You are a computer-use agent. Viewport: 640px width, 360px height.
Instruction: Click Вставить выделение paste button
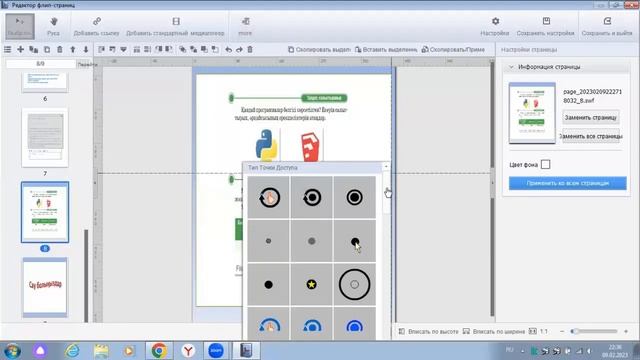pos(386,49)
